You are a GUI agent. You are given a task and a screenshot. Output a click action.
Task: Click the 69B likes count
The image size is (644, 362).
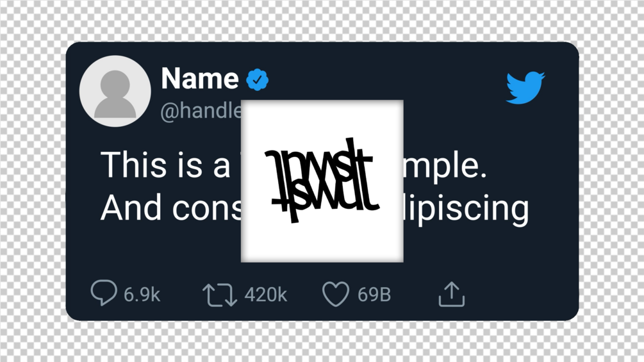coord(374,295)
